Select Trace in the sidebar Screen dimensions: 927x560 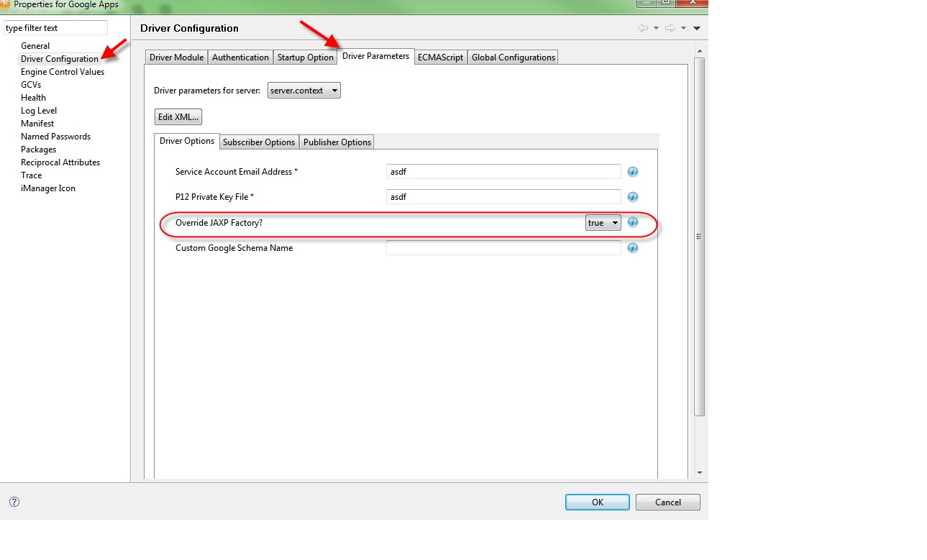click(x=31, y=175)
